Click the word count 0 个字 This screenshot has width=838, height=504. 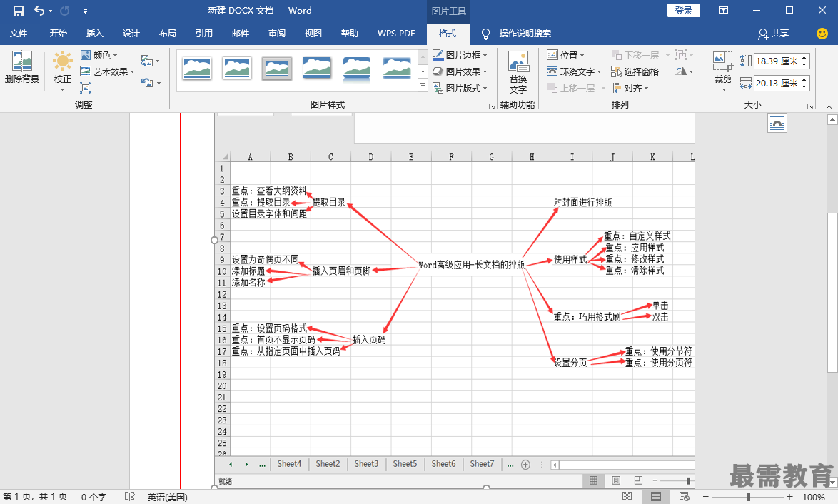tap(94, 497)
